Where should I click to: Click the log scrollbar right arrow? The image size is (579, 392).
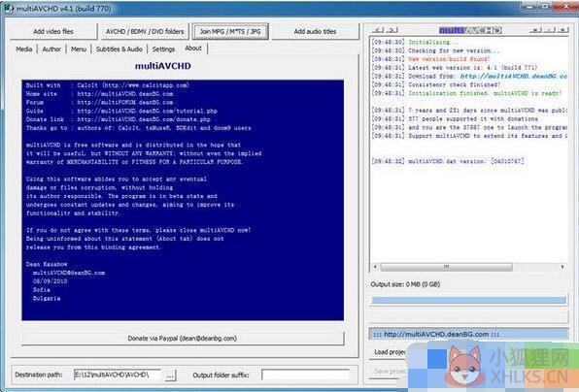coord(562,267)
